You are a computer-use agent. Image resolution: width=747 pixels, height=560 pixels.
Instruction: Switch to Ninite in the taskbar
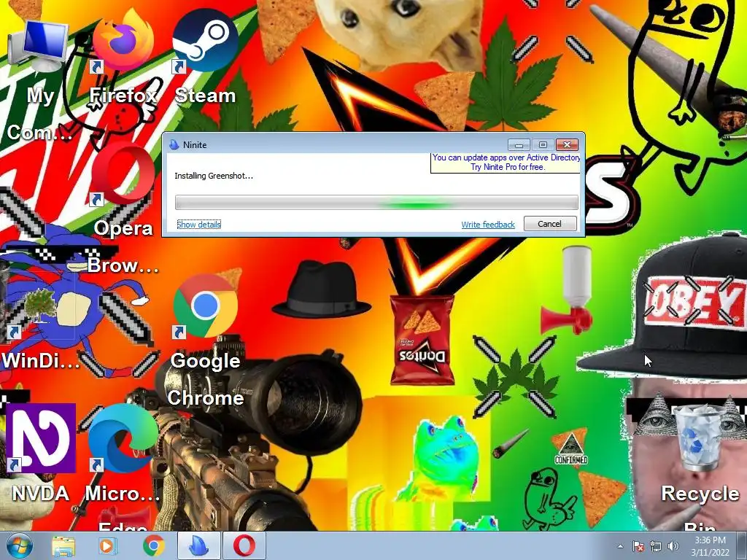[199, 546]
